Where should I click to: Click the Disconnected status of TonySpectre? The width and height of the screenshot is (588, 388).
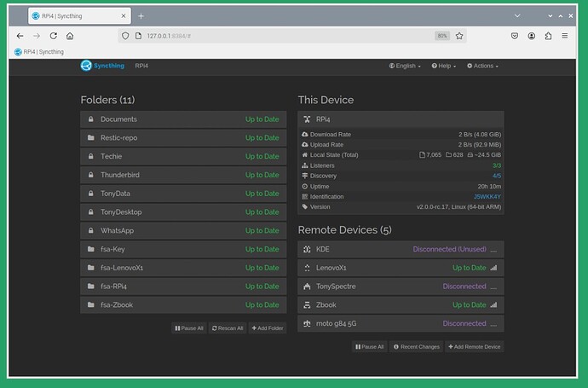(464, 287)
